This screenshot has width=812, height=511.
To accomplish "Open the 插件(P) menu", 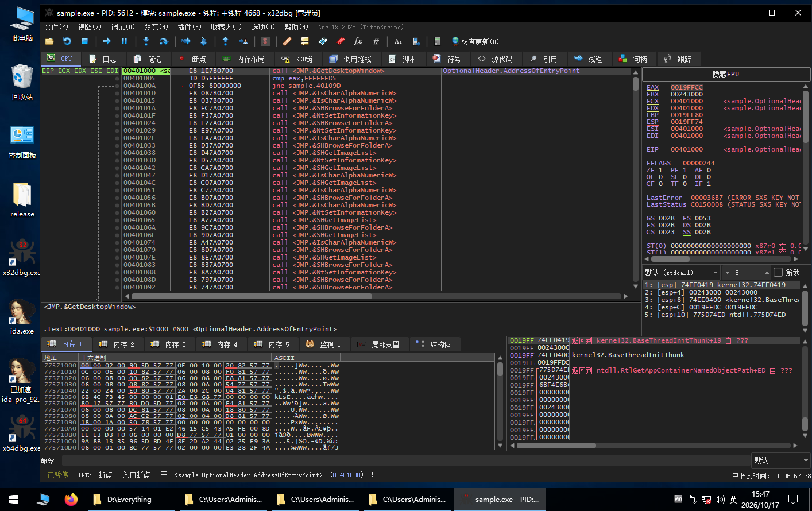I will [189, 27].
